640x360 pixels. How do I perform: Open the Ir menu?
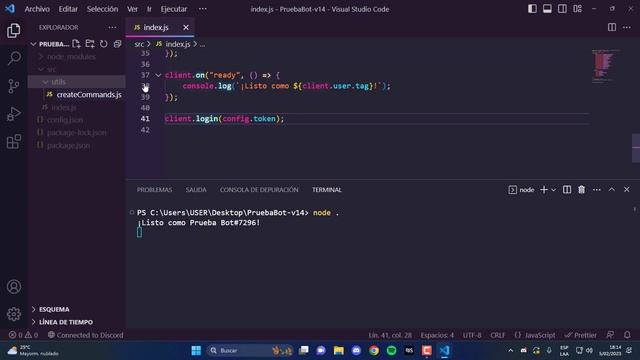(x=149, y=9)
